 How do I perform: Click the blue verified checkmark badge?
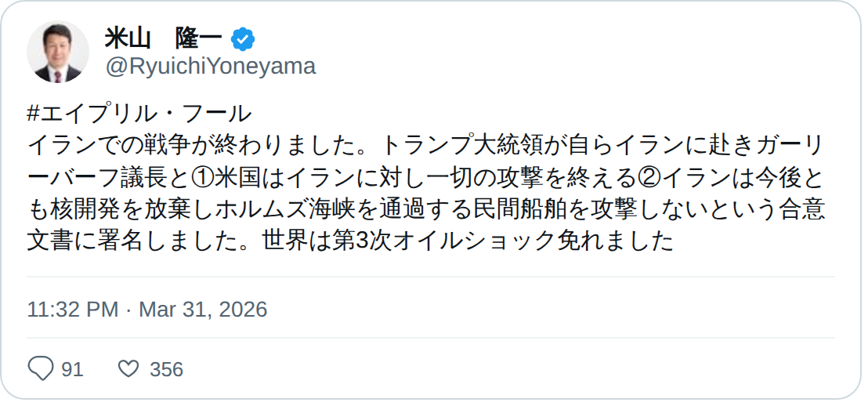click(x=243, y=38)
